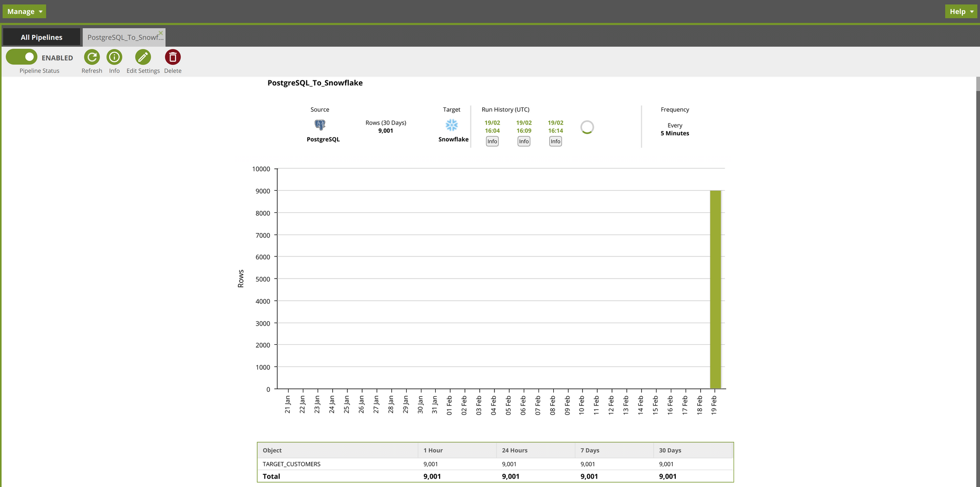Click the Refresh pipeline icon

[92, 57]
